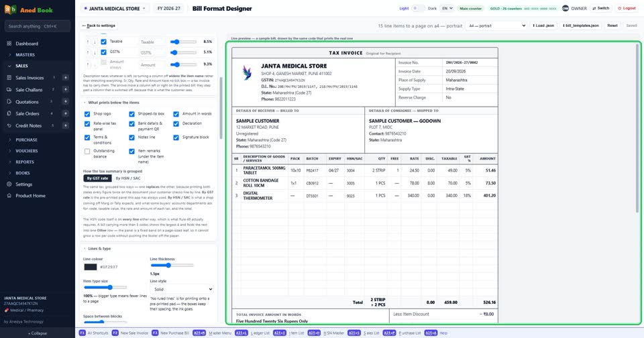
Task: Expand MASTERS section in sidebar
Action: (x=25, y=54)
